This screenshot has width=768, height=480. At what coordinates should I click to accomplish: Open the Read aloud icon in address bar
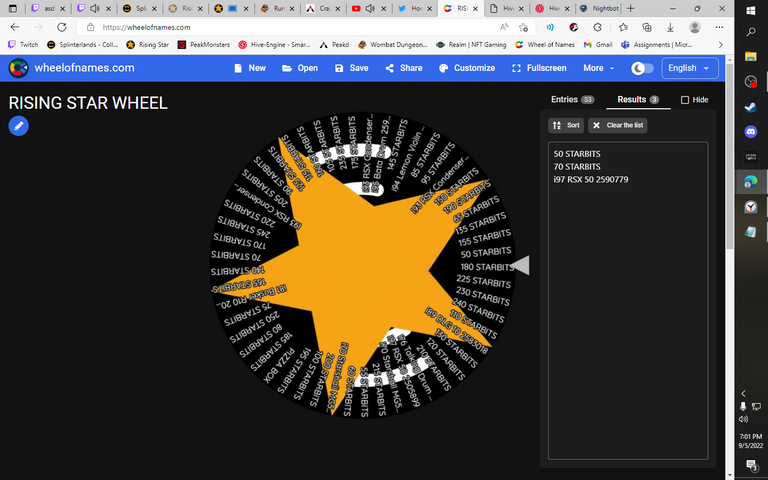pos(504,27)
